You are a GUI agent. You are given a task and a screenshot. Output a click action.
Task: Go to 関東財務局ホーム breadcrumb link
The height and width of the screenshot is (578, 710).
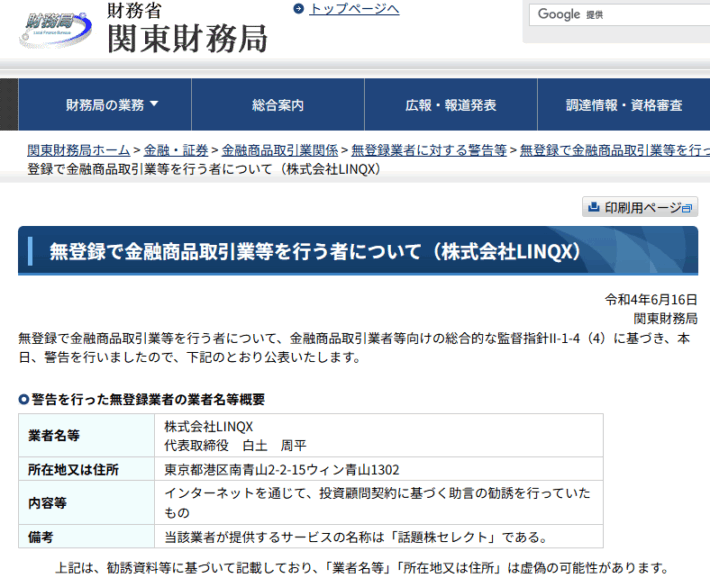78,150
